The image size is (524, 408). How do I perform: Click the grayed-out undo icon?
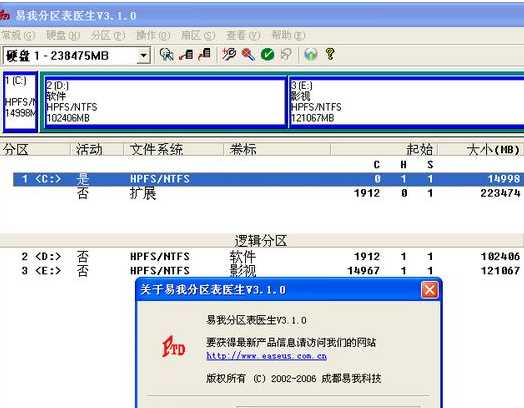tap(286, 54)
